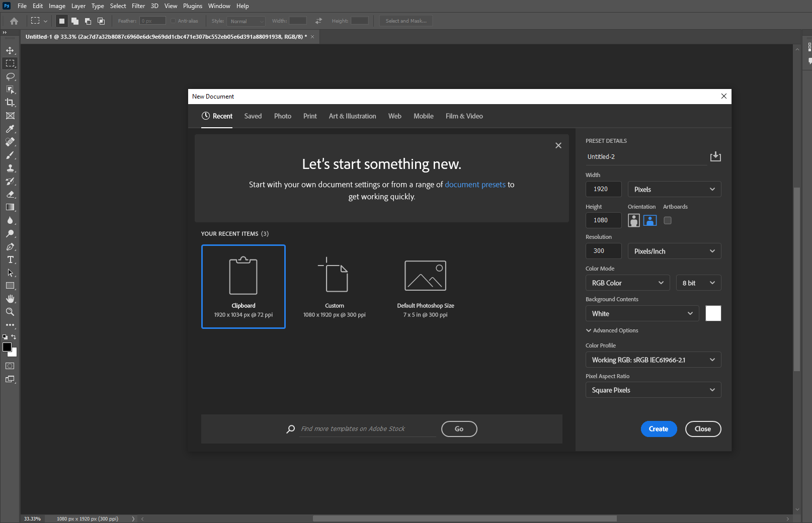Click the Background Contents color swatch

(713, 313)
